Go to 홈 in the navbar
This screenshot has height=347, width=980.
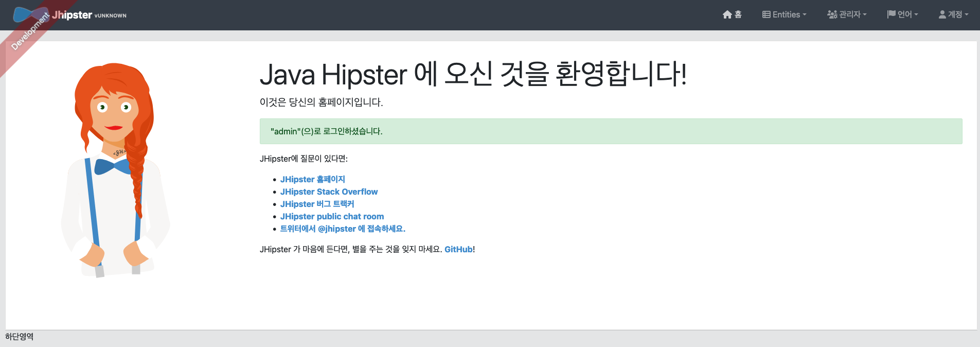click(738, 14)
